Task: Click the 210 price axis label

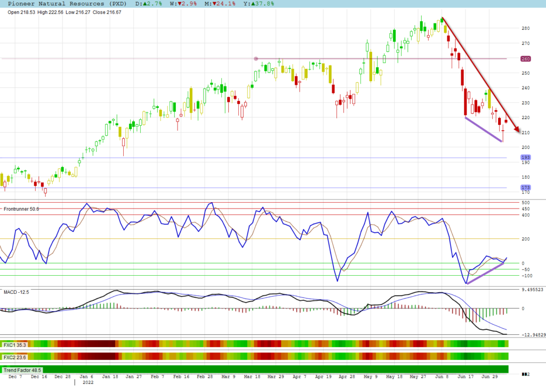Action: pyautogui.click(x=525, y=133)
